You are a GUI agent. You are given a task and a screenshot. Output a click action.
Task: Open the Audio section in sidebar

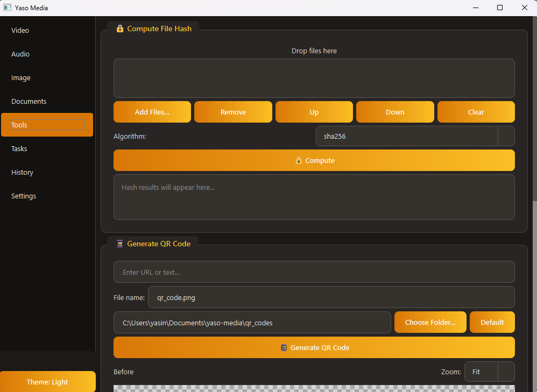[x=47, y=54]
